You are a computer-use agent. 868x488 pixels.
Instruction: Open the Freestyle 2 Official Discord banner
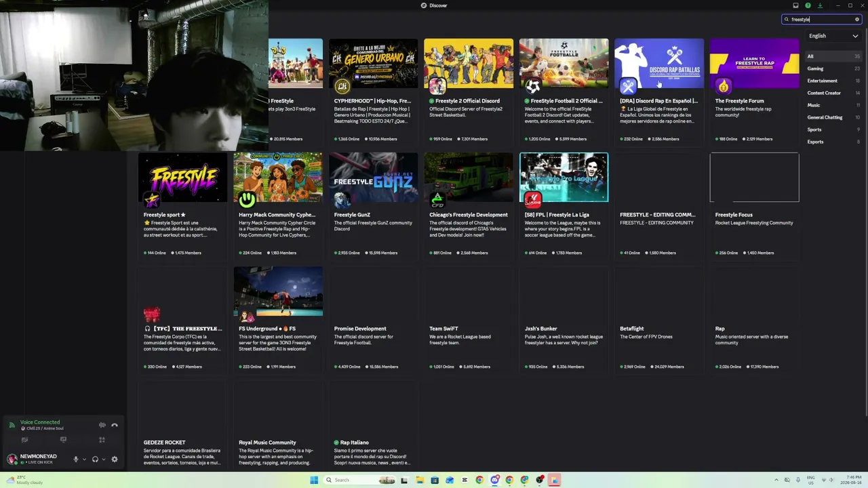(469, 63)
